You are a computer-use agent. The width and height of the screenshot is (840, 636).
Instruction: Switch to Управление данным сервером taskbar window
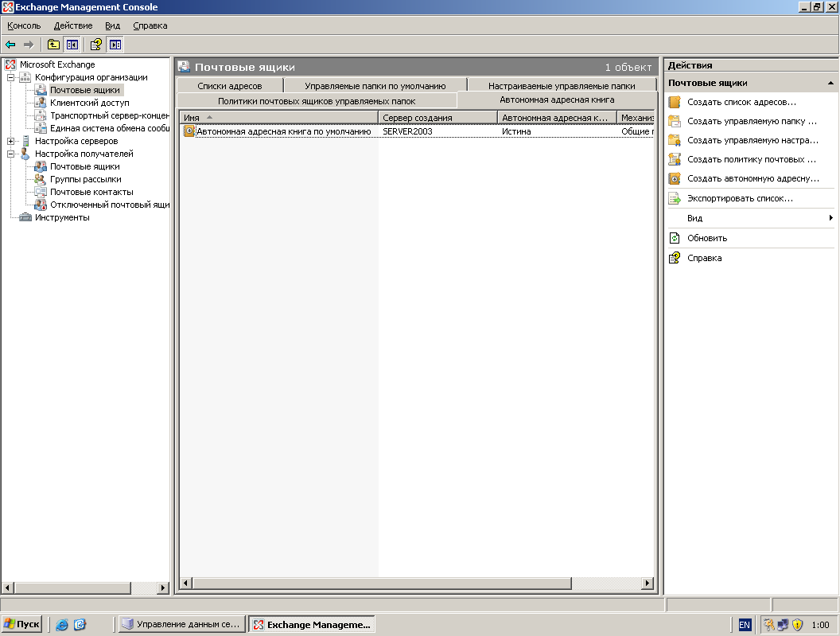click(182, 624)
